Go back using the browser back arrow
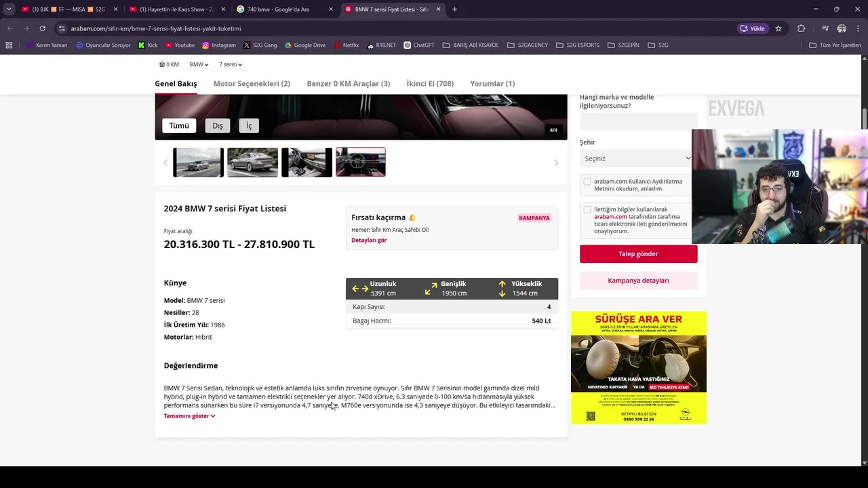 9,28
